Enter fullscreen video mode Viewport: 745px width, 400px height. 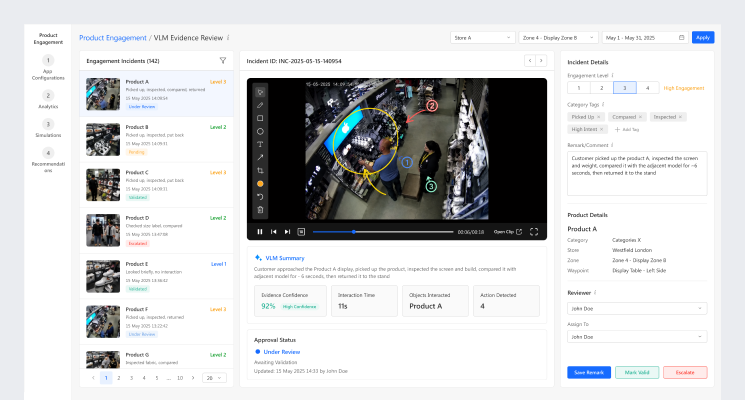[534, 232]
